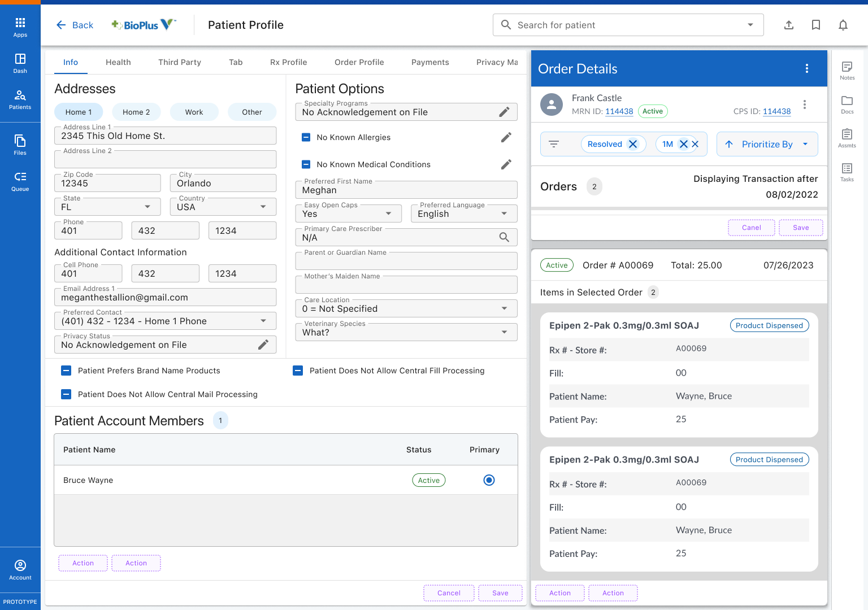Select the Dash icon in the sidebar
This screenshot has height=610, width=868.
(x=20, y=62)
